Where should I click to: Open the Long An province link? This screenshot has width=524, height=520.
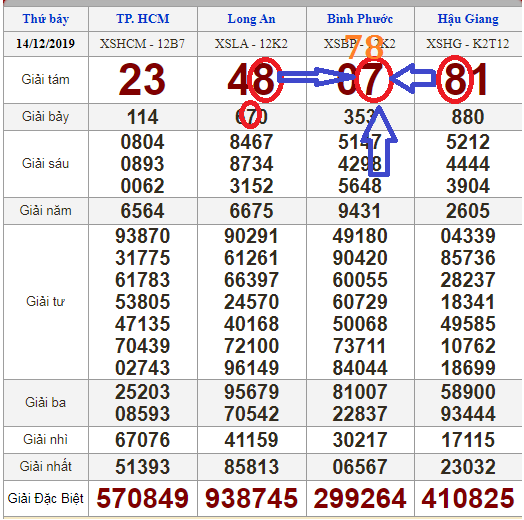click(251, 19)
